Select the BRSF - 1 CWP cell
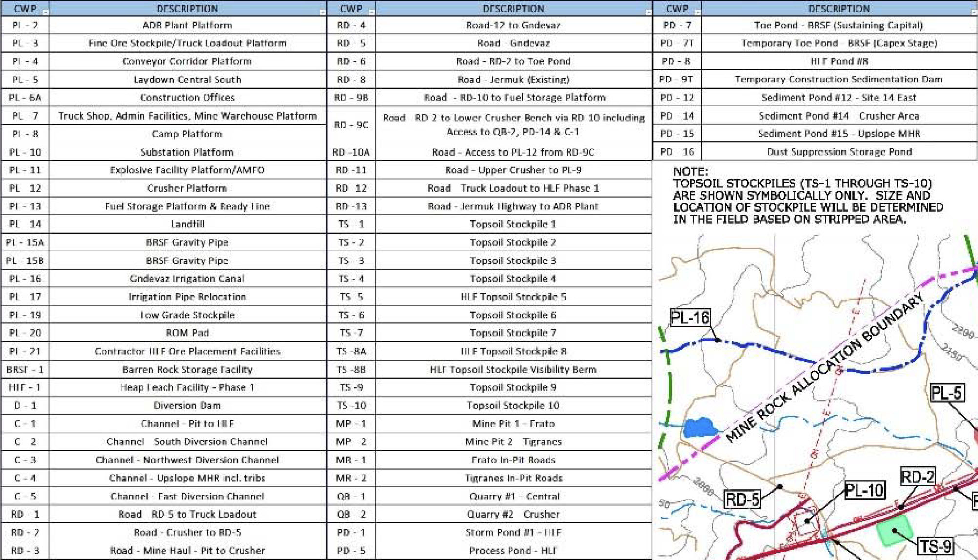This screenshot has height=560, width=978. coord(25,370)
